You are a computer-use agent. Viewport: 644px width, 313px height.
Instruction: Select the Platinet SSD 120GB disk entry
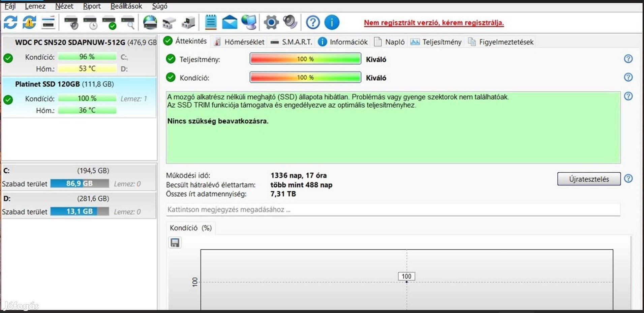coord(80,97)
